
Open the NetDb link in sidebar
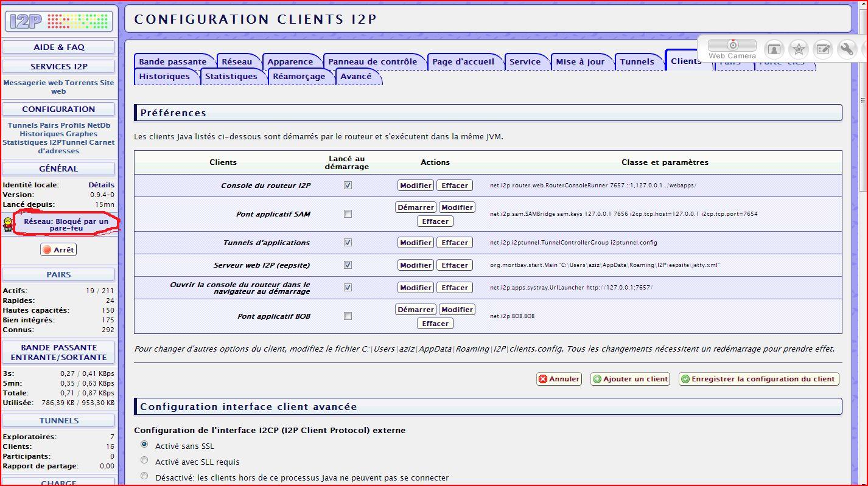pos(99,125)
